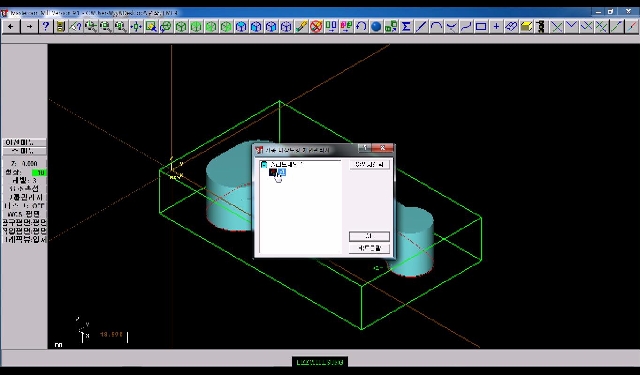Click the green color swatch showing 10

(x=40, y=173)
